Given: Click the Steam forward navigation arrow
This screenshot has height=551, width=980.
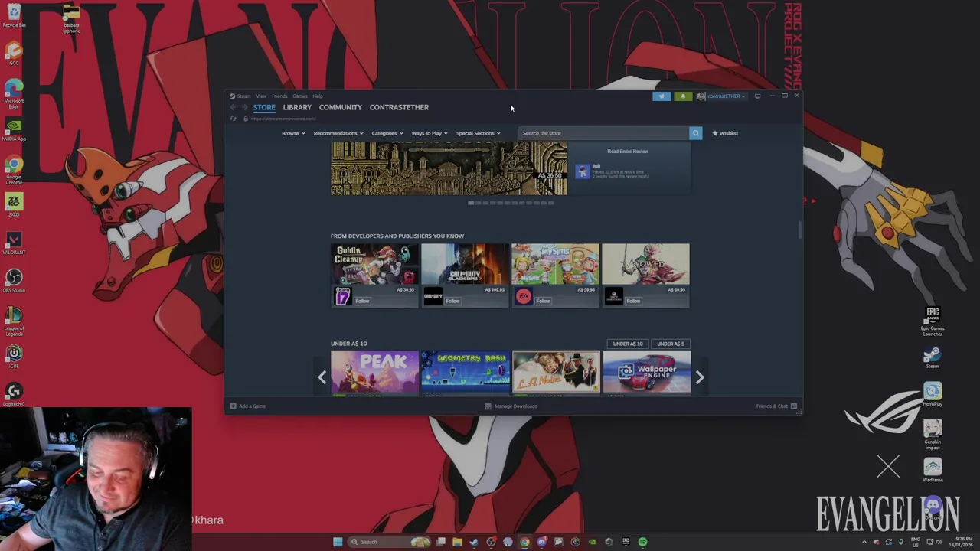Looking at the screenshot, I should (244, 107).
